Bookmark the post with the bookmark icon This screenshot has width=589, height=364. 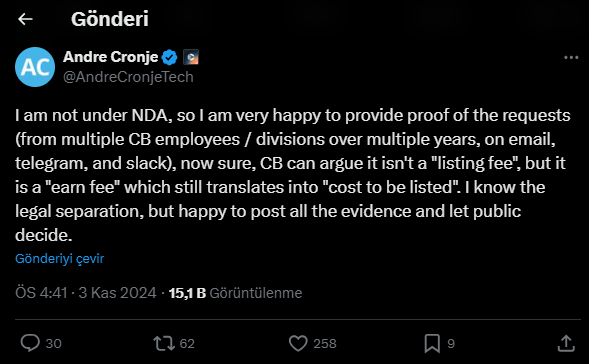[432, 343]
